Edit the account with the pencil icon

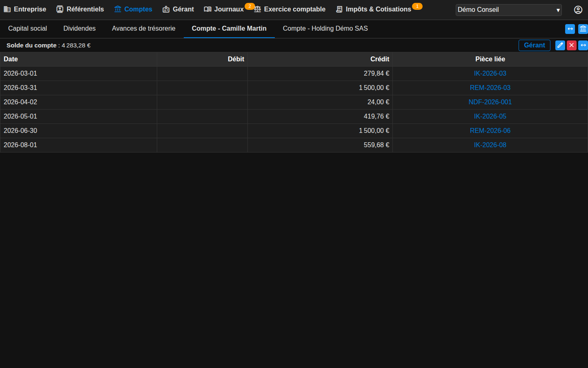560,45
